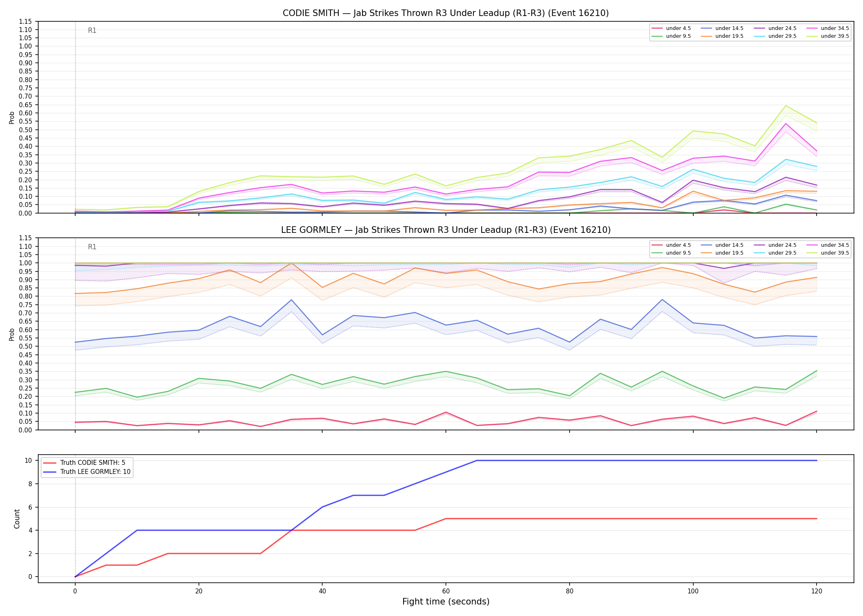Click 1.10 tick on LEE GORMLEY chart
This screenshot has height=616, width=863.
(x=25, y=246)
